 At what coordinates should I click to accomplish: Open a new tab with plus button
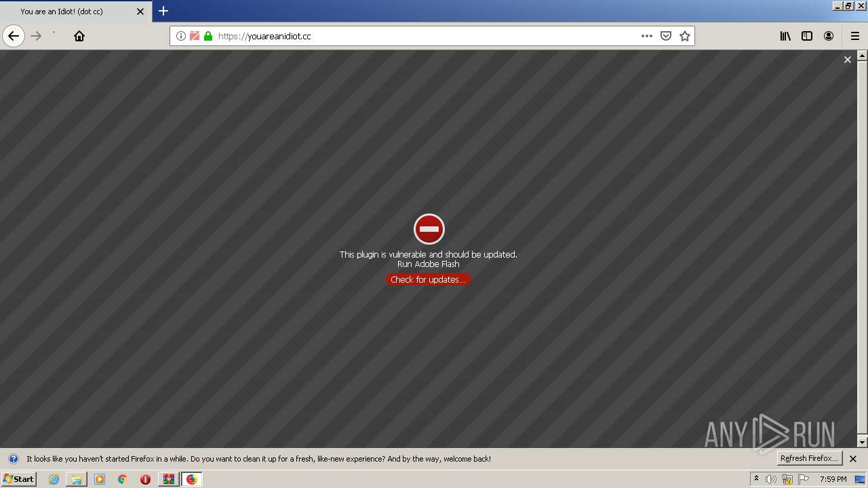(163, 11)
